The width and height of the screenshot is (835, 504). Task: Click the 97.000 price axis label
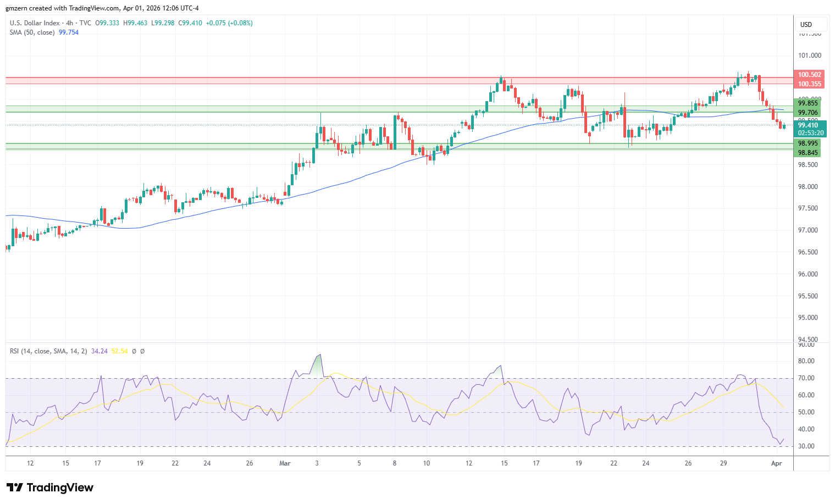click(x=808, y=230)
